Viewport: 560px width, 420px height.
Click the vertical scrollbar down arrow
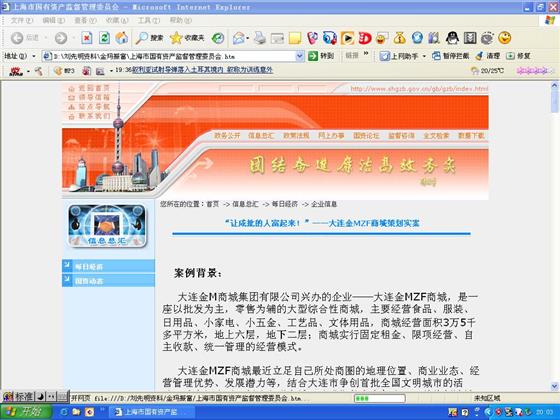point(554,386)
